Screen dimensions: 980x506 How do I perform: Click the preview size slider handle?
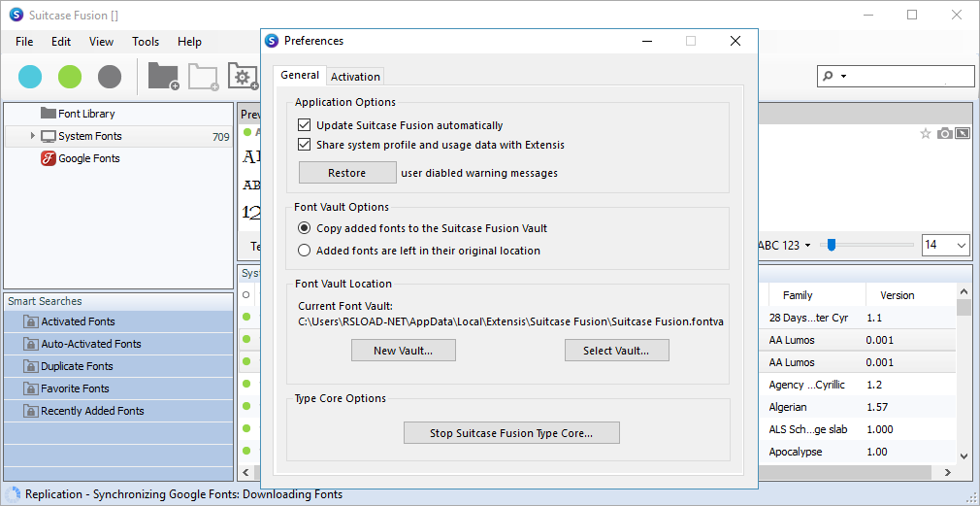coord(832,245)
